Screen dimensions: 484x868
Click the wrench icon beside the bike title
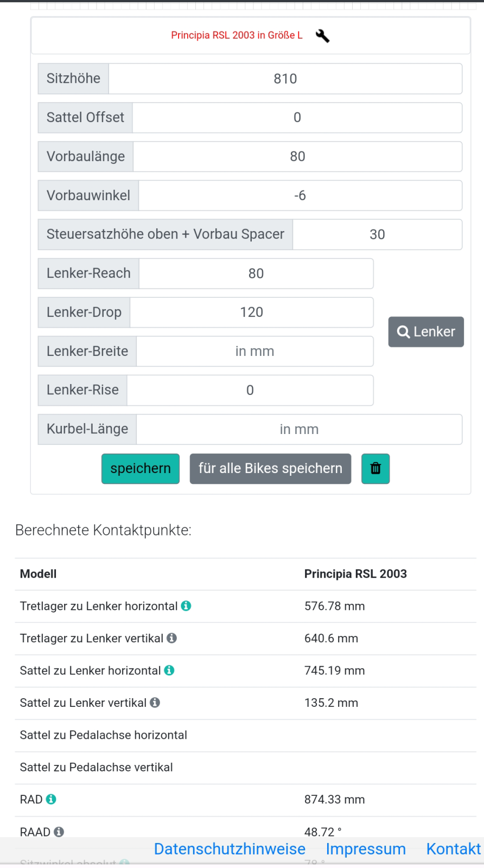322,36
